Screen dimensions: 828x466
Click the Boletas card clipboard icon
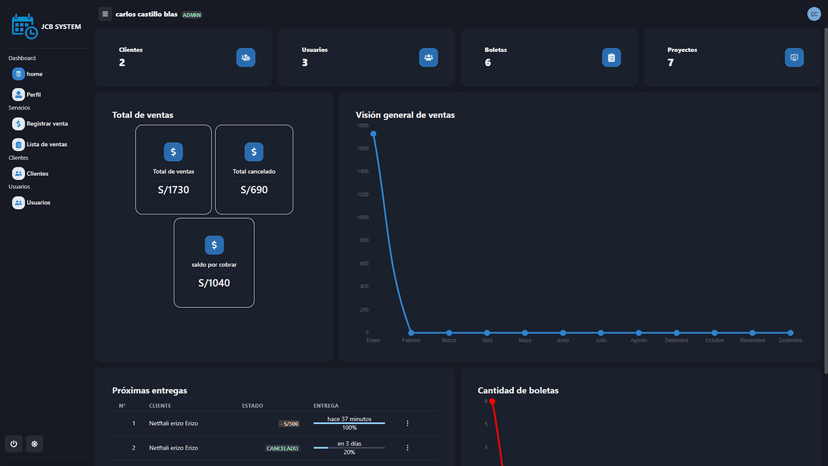611,58
